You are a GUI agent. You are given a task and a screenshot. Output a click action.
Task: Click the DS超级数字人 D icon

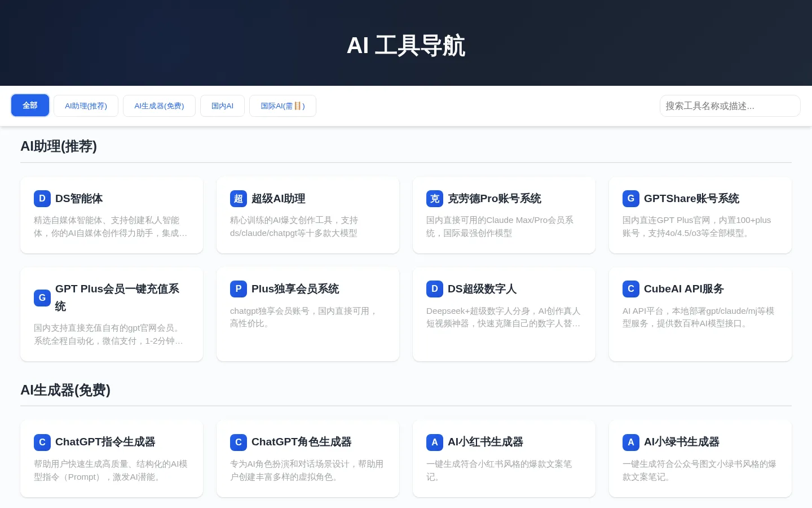(x=435, y=289)
